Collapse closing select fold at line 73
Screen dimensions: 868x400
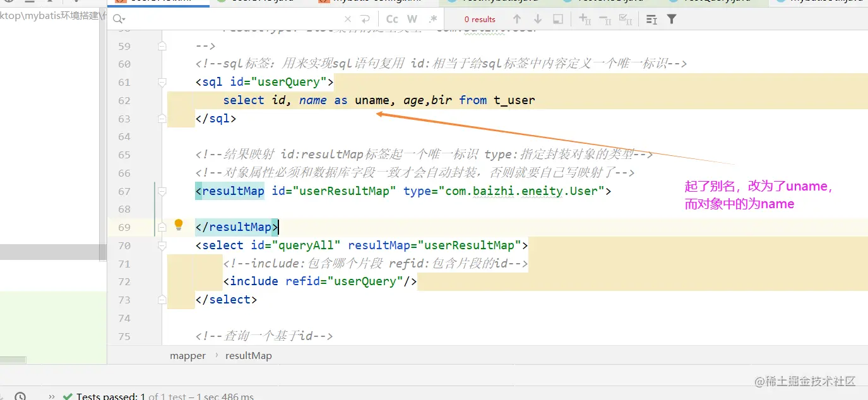[162, 300]
